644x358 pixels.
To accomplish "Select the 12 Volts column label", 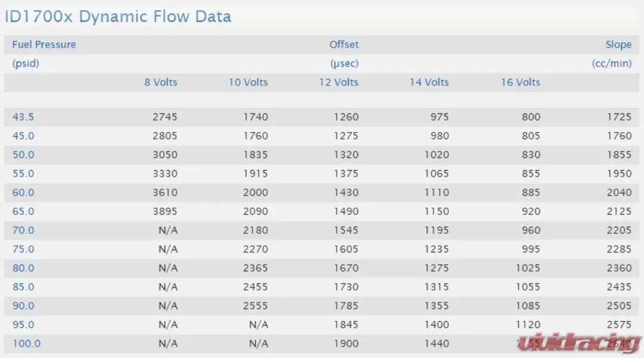I will (x=338, y=82).
